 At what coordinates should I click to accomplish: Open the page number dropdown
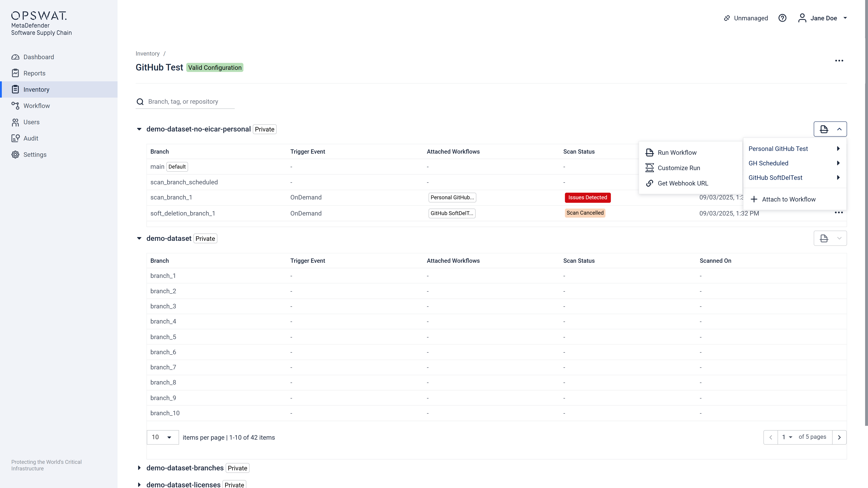tap(787, 437)
